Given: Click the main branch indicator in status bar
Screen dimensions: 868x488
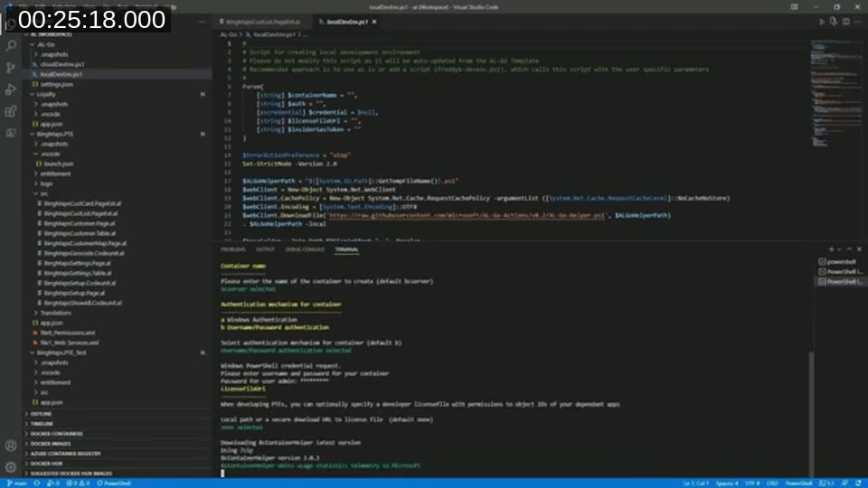Looking at the screenshot, I should (17, 483).
